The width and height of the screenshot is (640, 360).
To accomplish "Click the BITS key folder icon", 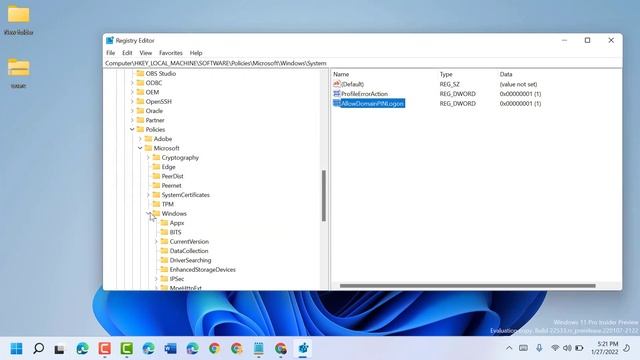I will point(164,232).
